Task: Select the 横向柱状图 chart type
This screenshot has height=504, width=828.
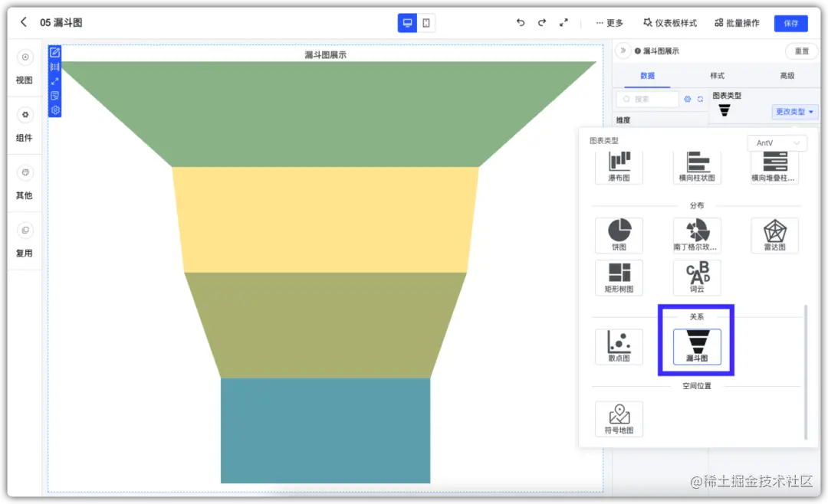Action: 697,167
